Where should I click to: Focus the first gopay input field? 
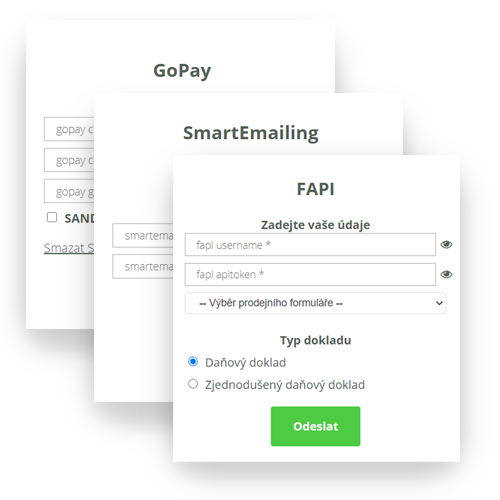click(69, 129)
